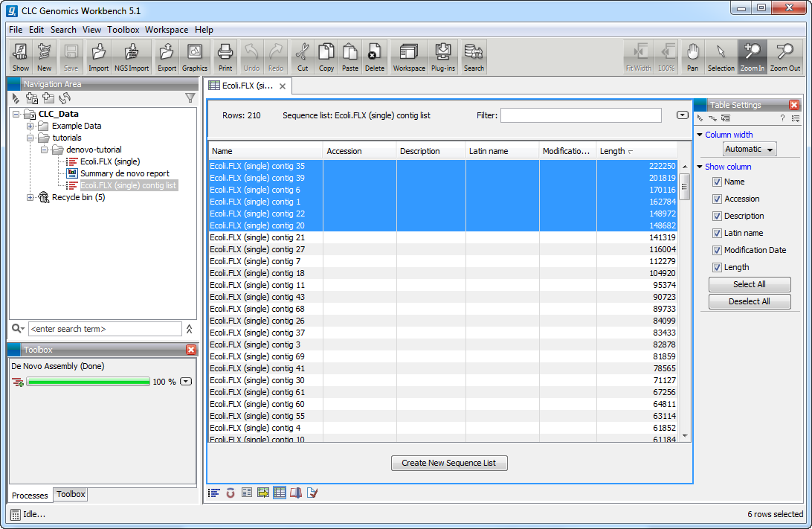Switch to the Toolbox bottom tab

[x=71, y=494]
